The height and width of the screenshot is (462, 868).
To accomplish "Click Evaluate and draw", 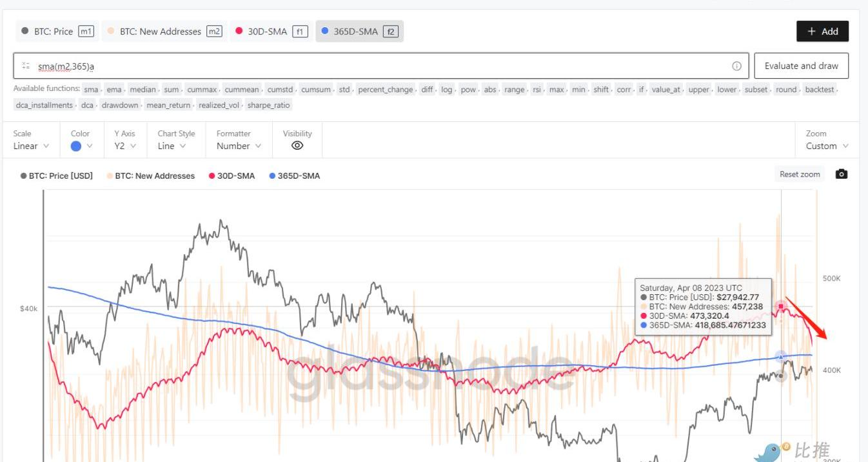I will click(x=801, y=66).
